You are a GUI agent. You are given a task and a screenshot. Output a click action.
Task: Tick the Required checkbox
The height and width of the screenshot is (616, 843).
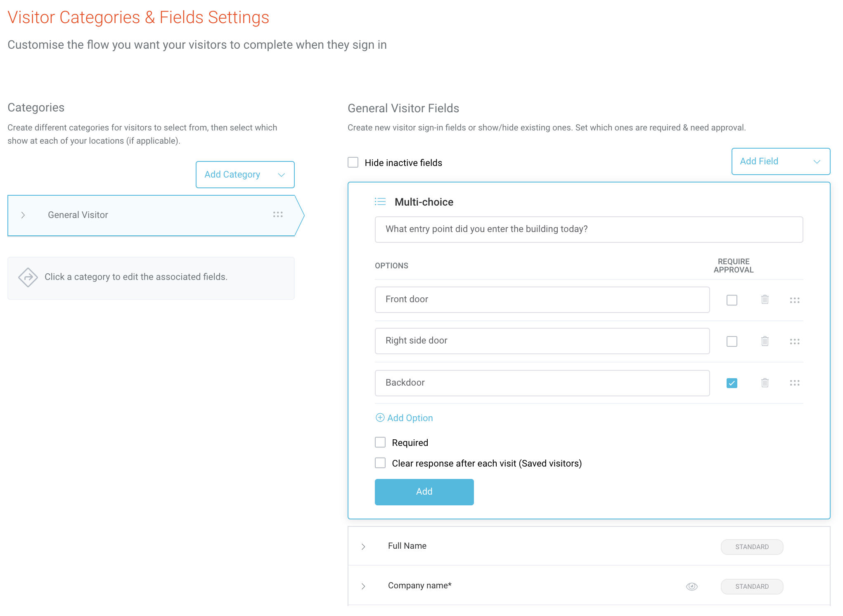coord(380,442)
